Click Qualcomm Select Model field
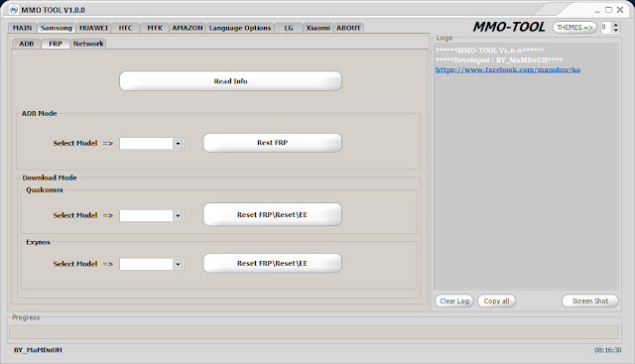The width and height of the screenshot is (635, 364). [146, 216]
